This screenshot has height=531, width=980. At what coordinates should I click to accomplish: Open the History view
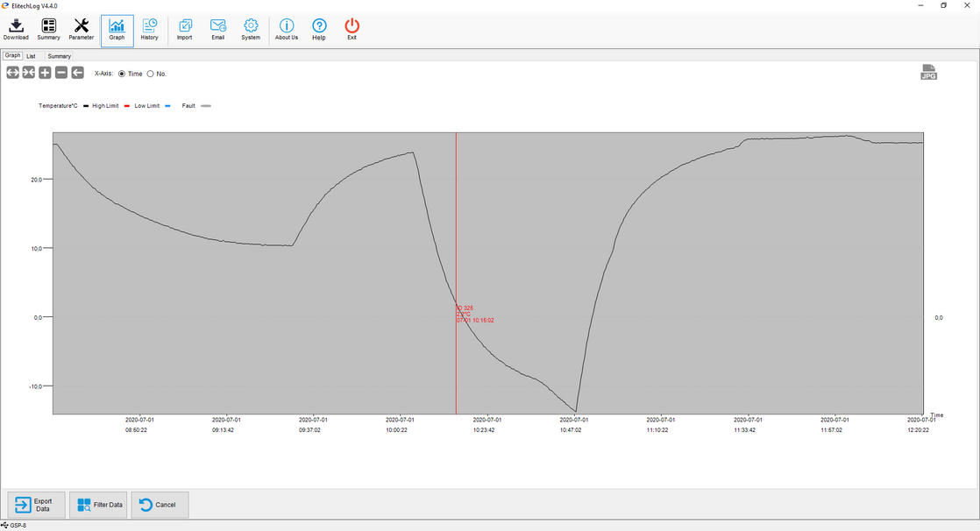(149, 29)
